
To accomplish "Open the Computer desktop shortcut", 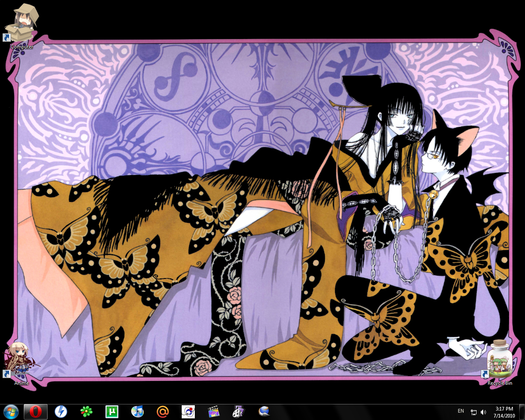I will [x=22, y=26].
